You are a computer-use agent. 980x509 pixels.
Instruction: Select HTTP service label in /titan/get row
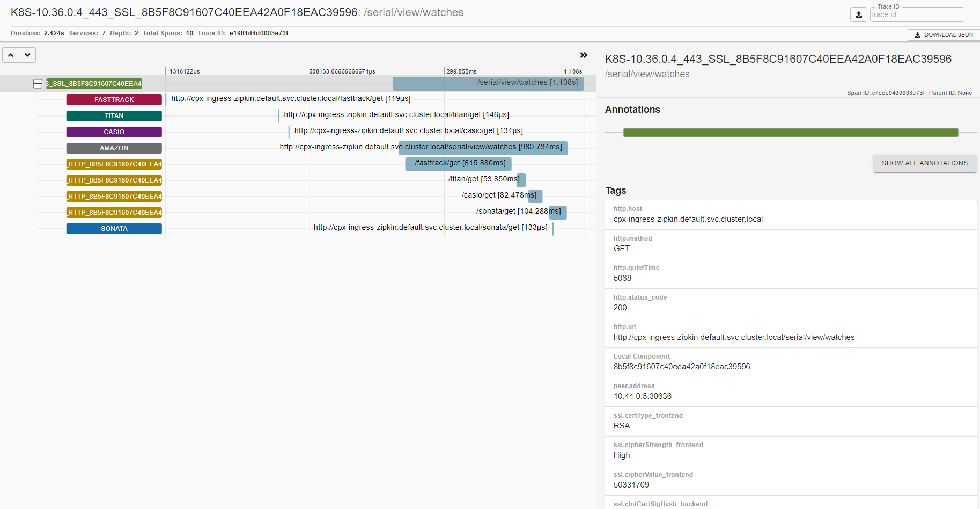pyautogui.click(x=114, y=180)
